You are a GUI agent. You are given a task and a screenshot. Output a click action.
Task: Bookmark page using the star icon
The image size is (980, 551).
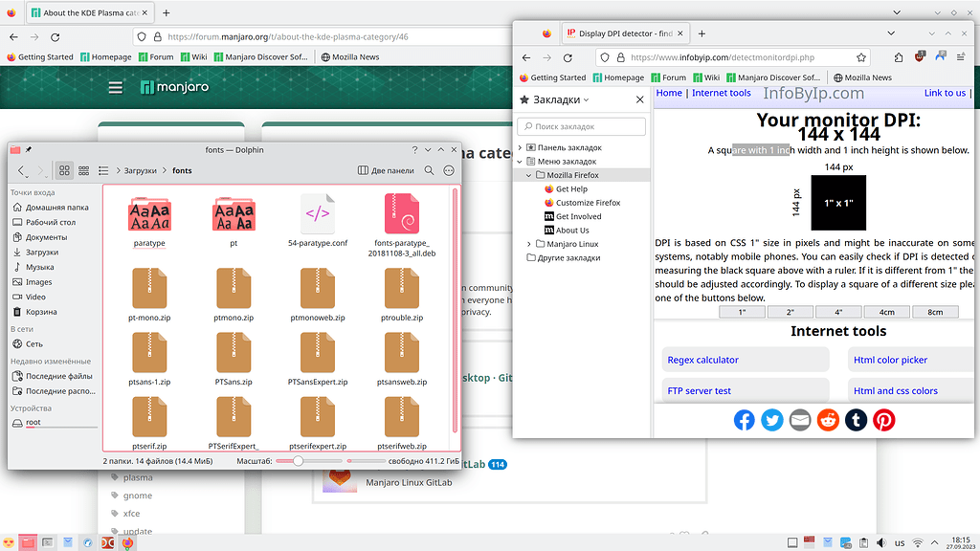click(861, 57)
